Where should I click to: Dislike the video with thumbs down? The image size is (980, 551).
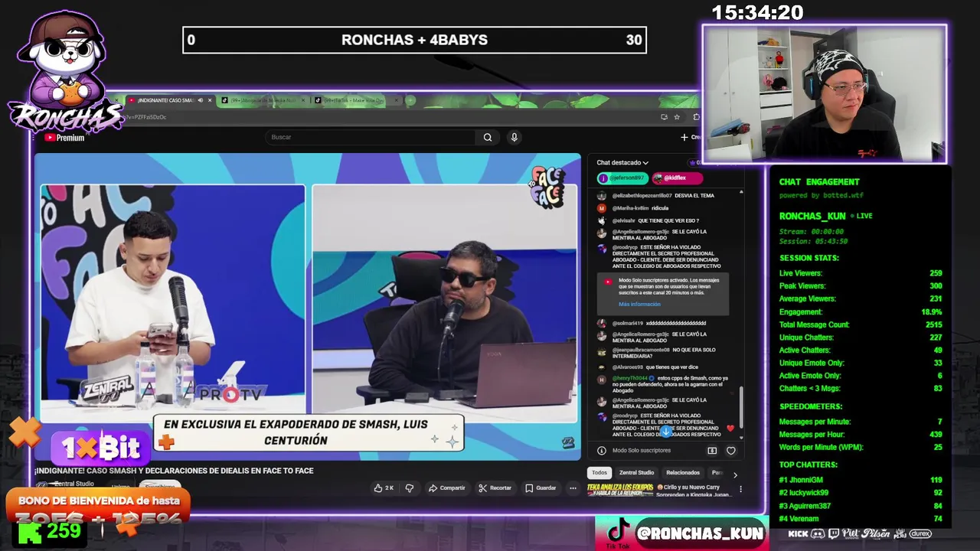pyautogui.click(x=409, y=487)
